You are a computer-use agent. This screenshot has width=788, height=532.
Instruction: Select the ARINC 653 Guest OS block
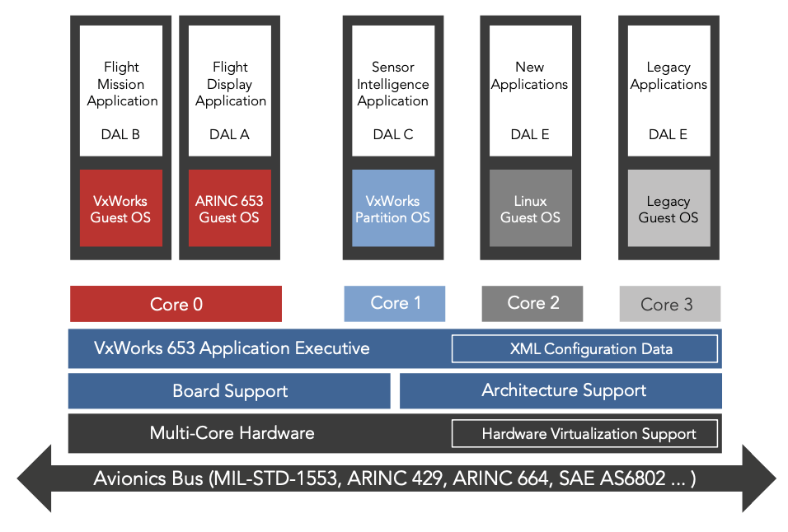pyautogui.click(x=230, y=208)
